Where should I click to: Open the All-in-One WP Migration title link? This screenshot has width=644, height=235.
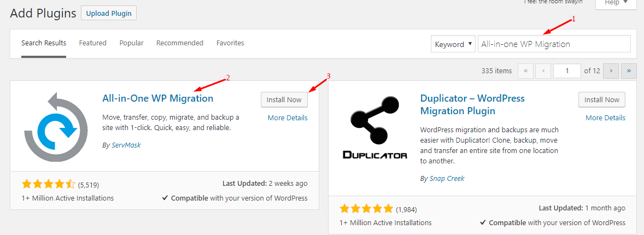point(157,98)
